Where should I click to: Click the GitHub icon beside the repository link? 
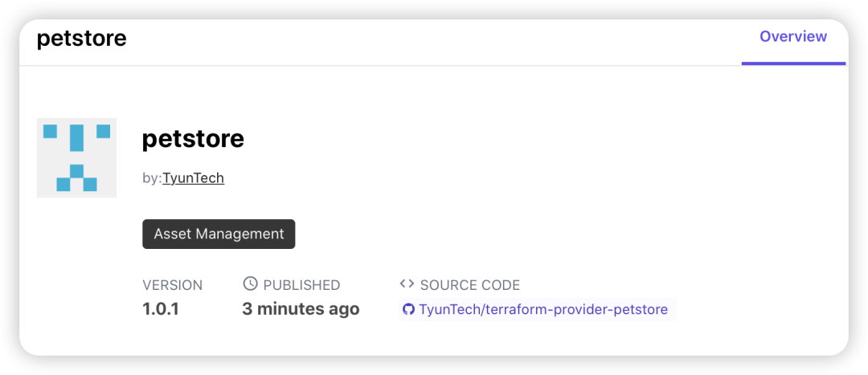pyautogui.click(x=408, y=309)
